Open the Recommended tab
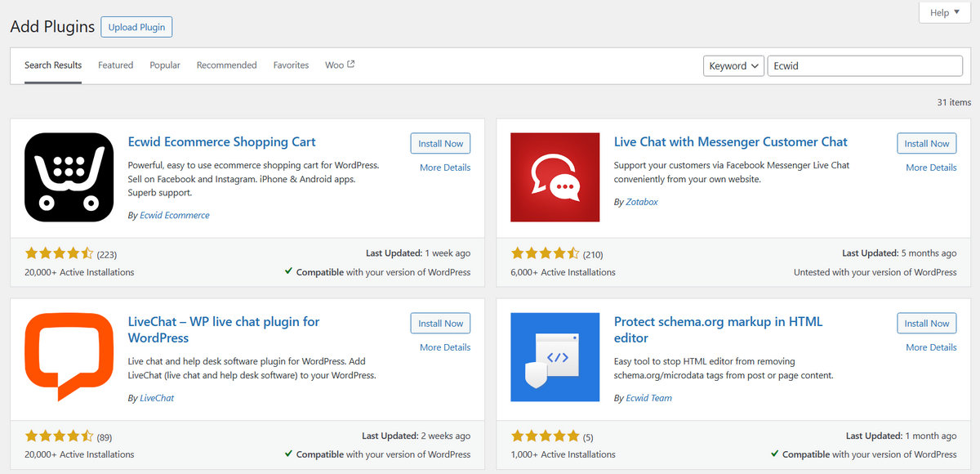Viewport: 980px width, 474px height. 226,65
